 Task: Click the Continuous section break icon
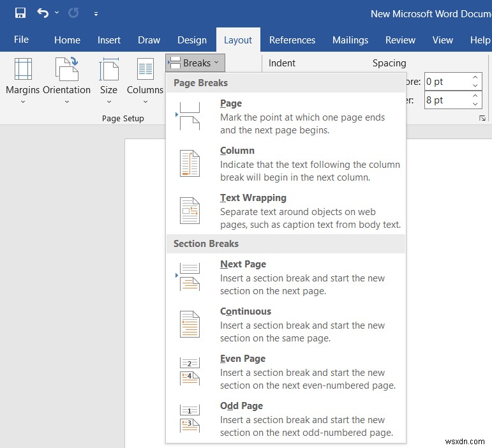tap(190, 324)
